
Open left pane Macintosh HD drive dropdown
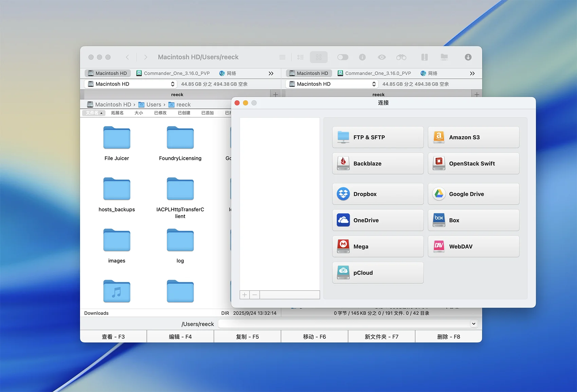tap(130, 84)
